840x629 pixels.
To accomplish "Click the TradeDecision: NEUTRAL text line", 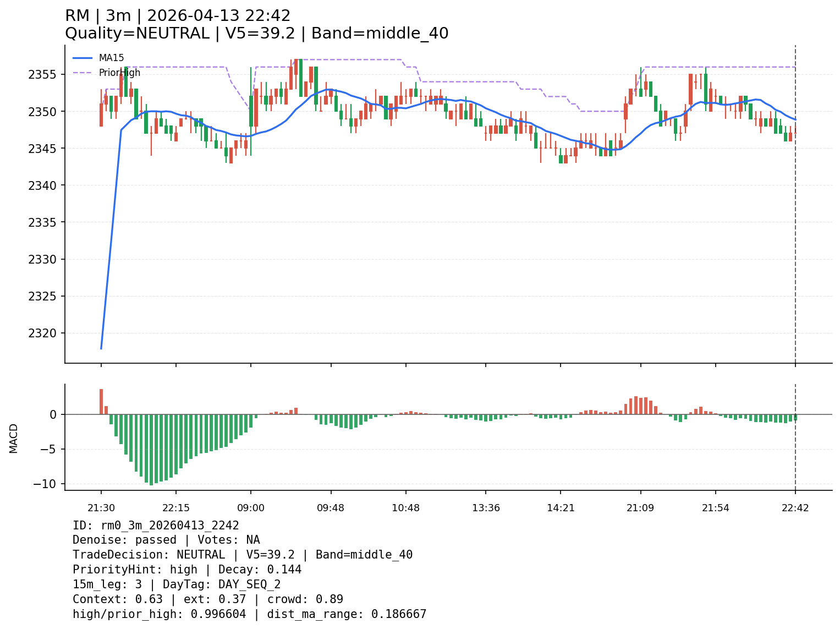I will [242, 555].
